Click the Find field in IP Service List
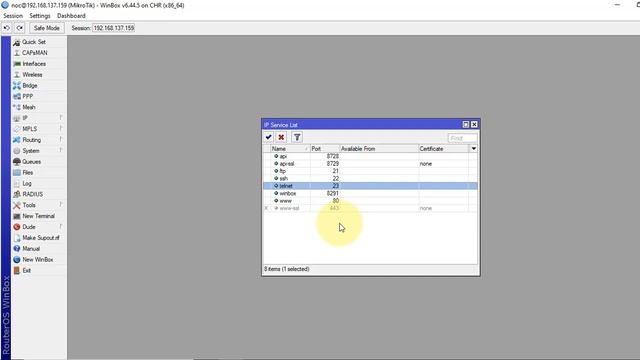Image resolution: width=640 pixels, height=360 pixels. tap(462, 138)
